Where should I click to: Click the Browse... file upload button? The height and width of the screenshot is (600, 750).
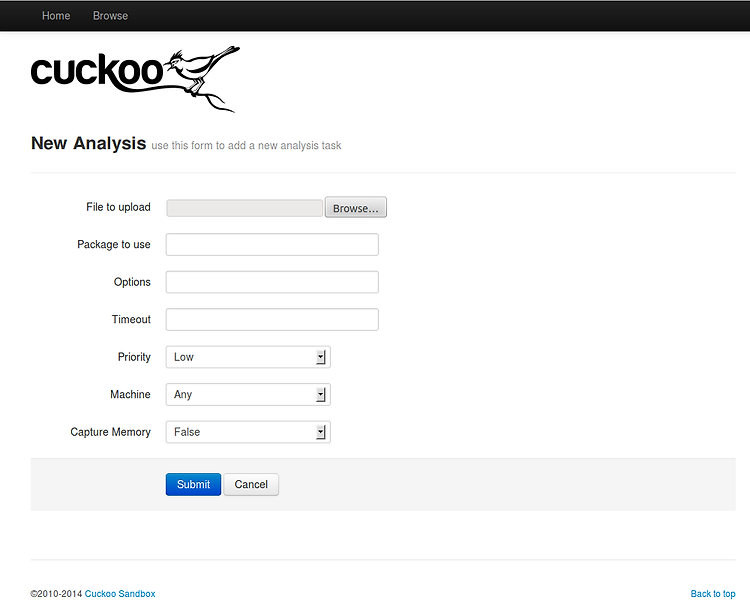[x=356, y=208]
